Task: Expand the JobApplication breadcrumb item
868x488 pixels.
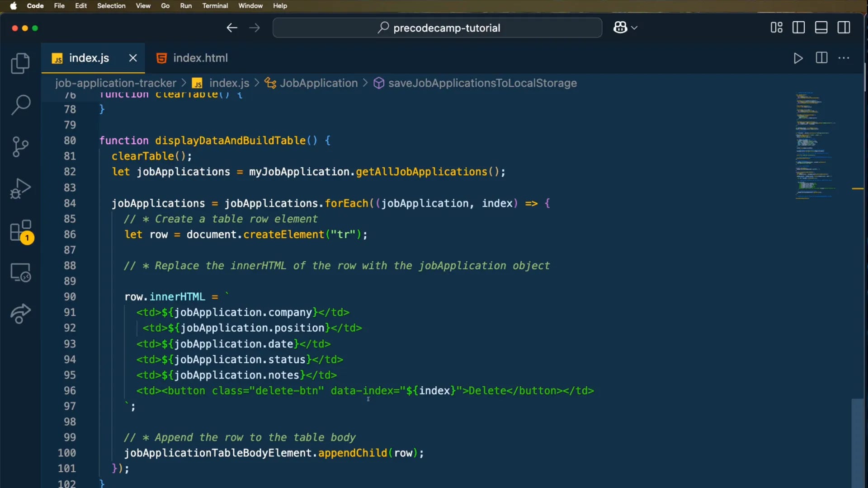Action: (318, 83)
